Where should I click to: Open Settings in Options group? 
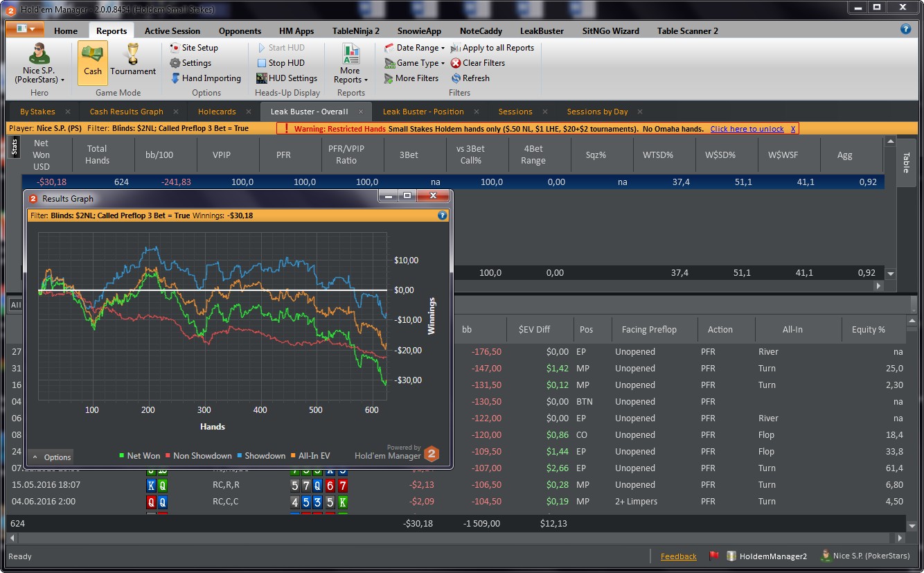click(190, 63)
